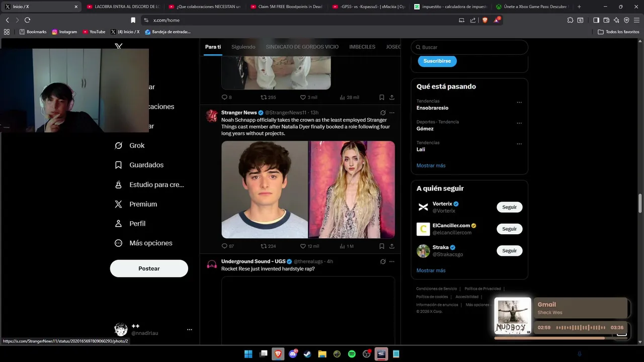Screen dimensions: 644x362
Task: Open the Brave Rewards triangle icon
Action: pyautogui.click(x=497, y=20)
